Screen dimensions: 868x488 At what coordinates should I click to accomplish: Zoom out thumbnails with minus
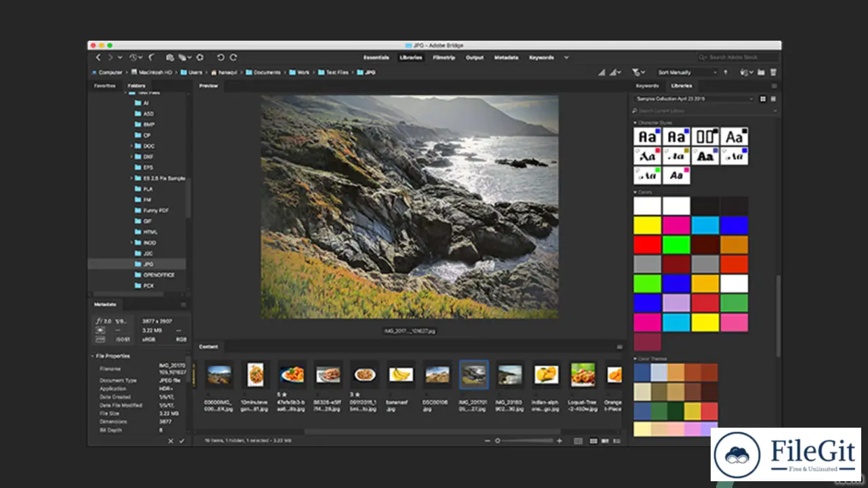[x=488, y=441]
